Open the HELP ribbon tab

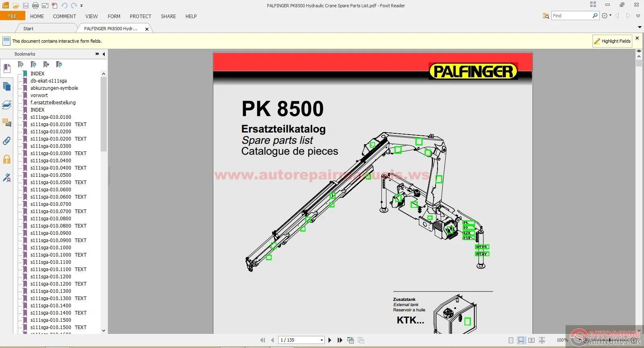[191, 17]
